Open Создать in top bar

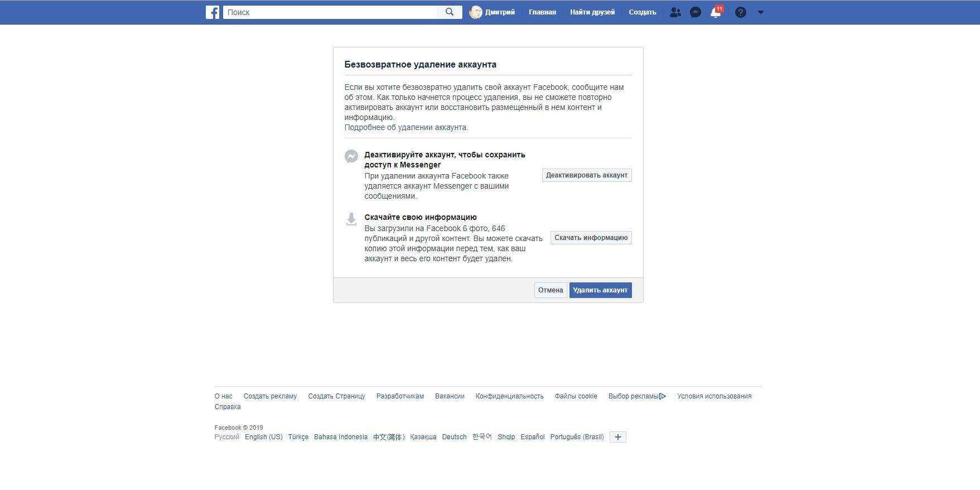(x=643, y=12)
